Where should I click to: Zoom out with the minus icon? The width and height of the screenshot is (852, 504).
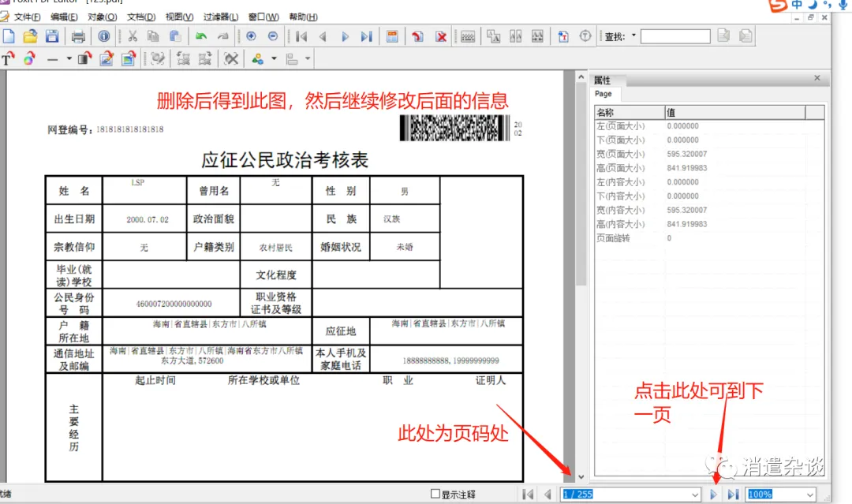(x=273, y=36)
